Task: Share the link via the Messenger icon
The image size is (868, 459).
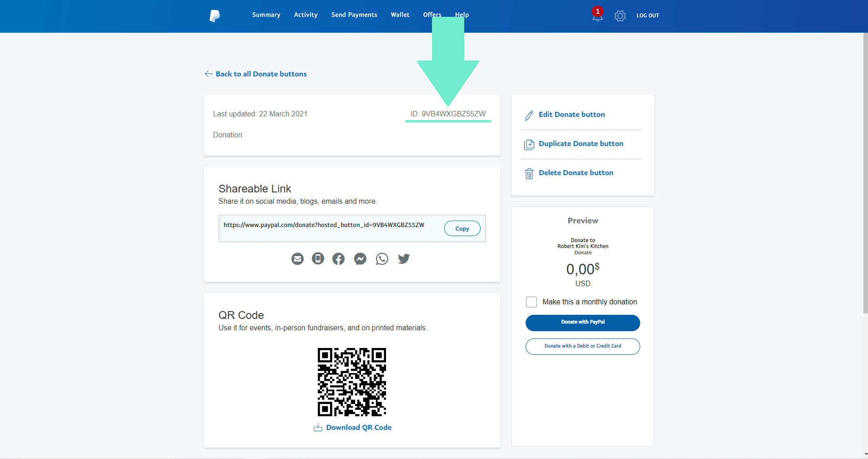Action: click(x=360, y=258)
